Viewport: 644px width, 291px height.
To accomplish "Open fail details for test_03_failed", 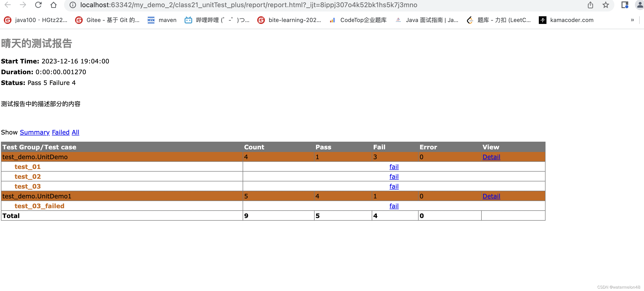I will coord(394,206).
